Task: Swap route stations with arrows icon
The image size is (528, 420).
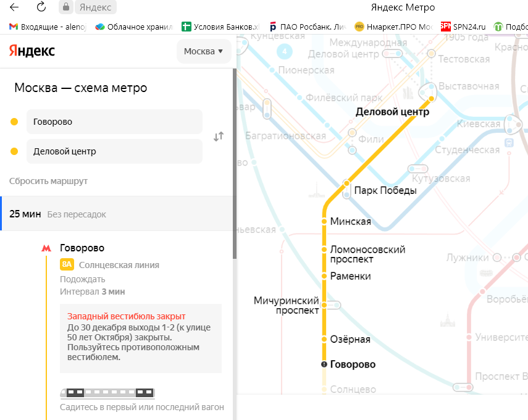Action: (218, 136)
